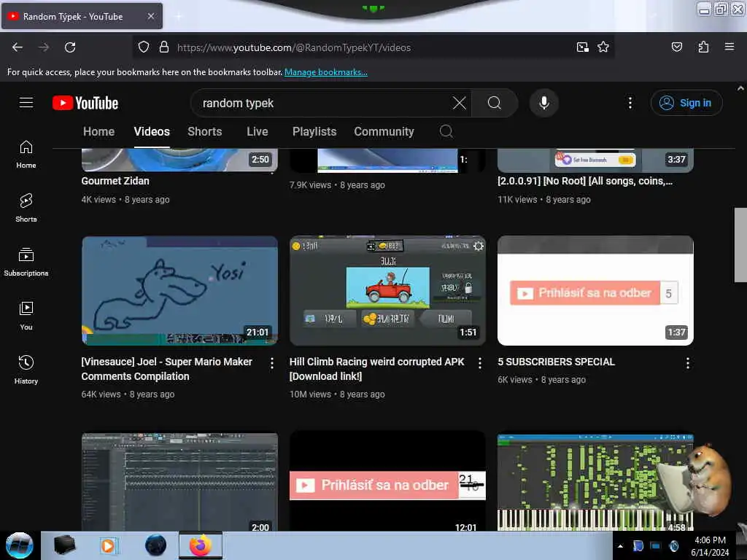
Task: Open the Windows Start button
Action: [20, 545]
